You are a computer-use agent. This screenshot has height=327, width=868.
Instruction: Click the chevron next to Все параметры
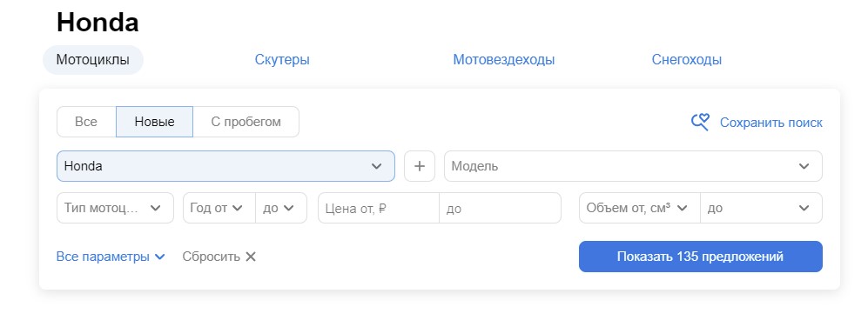tap(159, 257)
